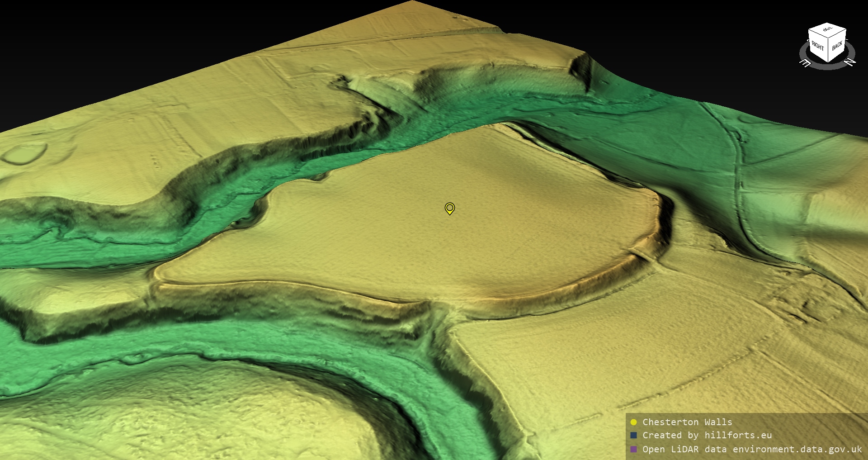Click the E compass direction marker
This screenshot has width=868, height=460.
click(x=805, y=63)
